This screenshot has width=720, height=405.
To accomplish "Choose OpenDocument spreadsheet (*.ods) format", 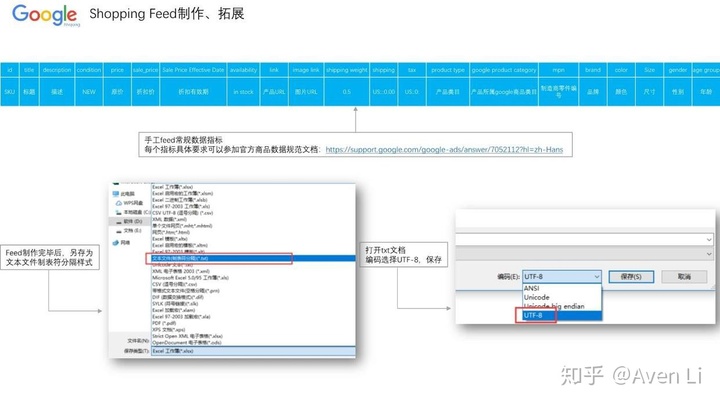I will [x=186, y=343].
